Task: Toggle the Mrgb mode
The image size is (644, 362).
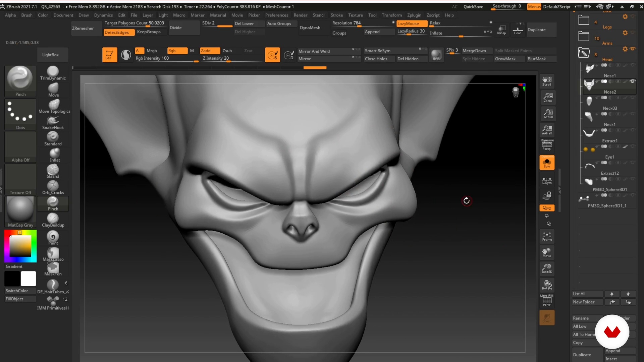Action: point(152,51)
